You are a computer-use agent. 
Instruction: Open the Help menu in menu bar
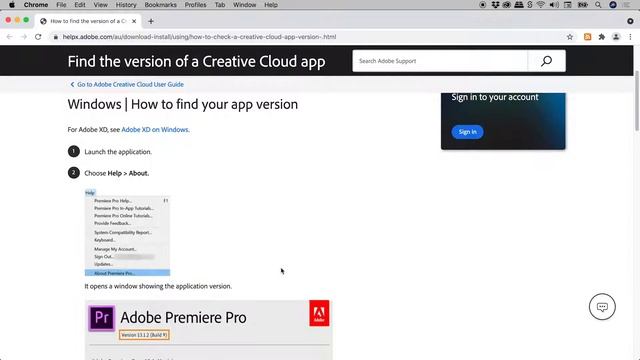coord(271,5)
